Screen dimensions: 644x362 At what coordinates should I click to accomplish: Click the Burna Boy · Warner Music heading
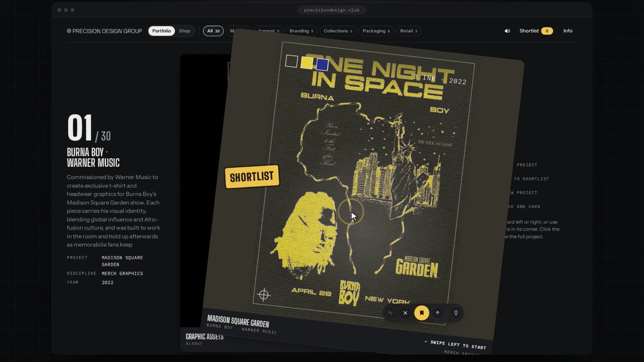[x=93, y=157]
